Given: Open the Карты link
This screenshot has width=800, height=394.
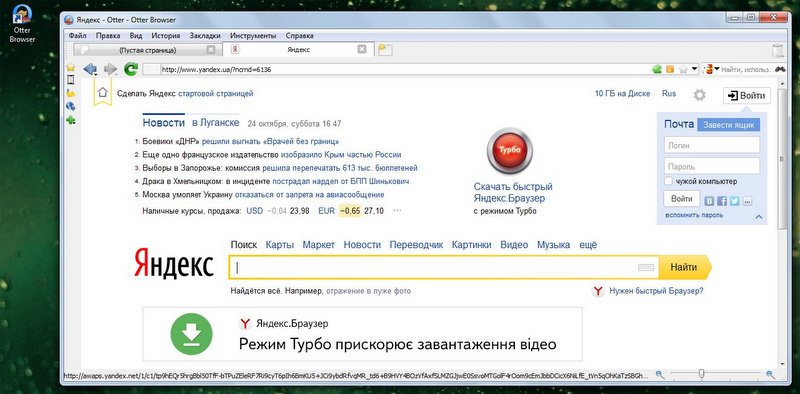Looking at the screenshot, I should tap(280, 245).
